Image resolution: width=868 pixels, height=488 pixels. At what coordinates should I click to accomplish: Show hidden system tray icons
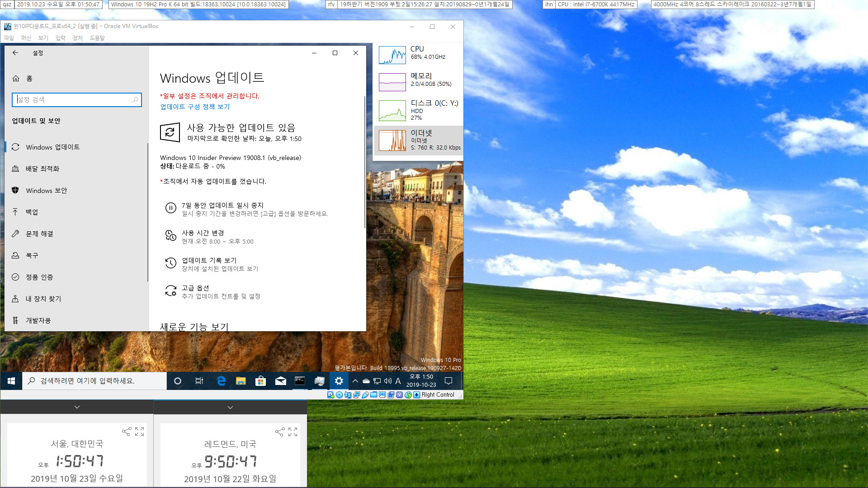point(355,381)
